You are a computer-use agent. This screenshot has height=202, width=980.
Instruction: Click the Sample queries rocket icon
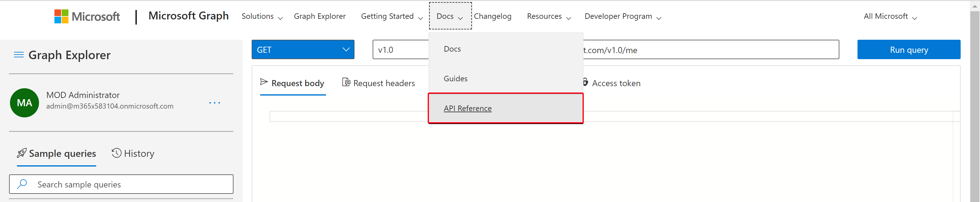[22, 153]
